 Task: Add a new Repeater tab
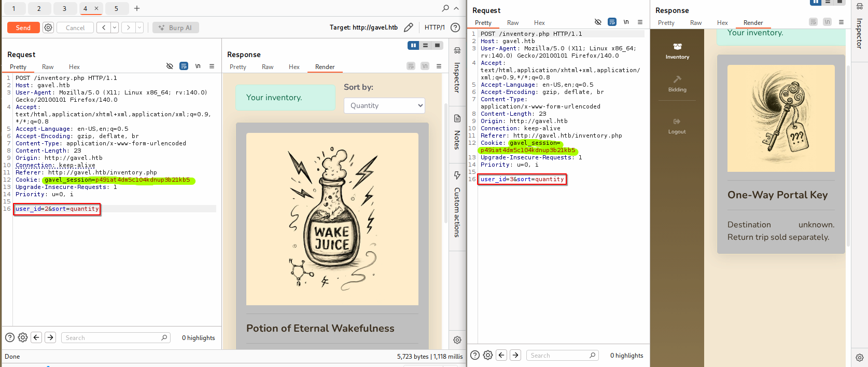[x=137, y=8]
